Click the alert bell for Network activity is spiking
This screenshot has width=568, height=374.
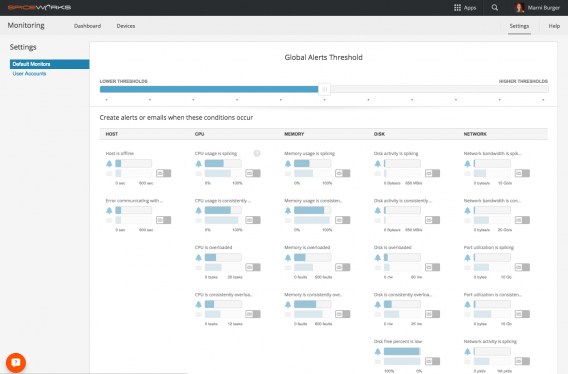(467, 351)
